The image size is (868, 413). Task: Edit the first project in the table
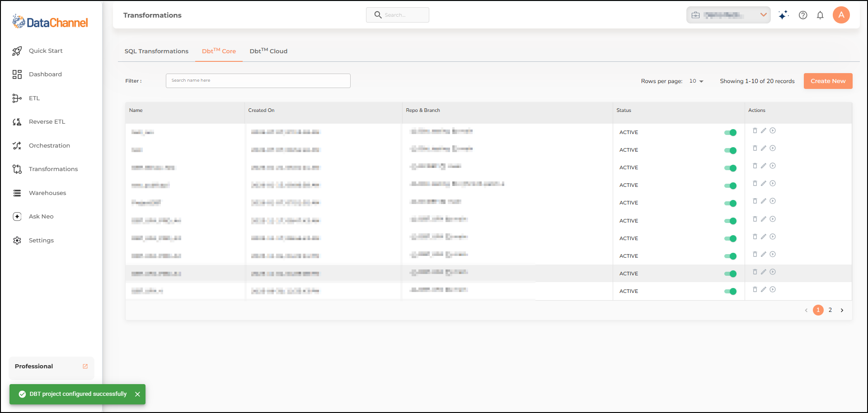coord(764,130)
